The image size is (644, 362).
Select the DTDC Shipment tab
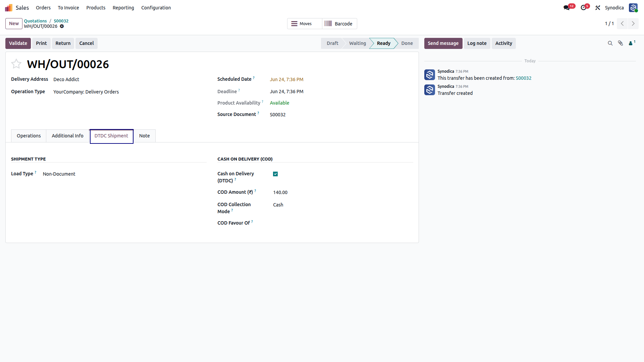point(111,136)
